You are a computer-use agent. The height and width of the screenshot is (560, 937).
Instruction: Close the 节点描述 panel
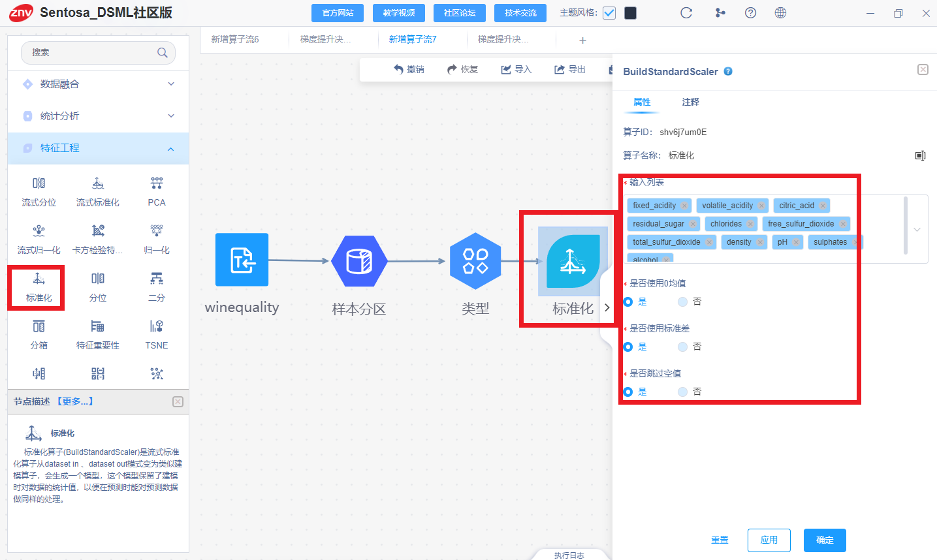click(x=178, y=401)
